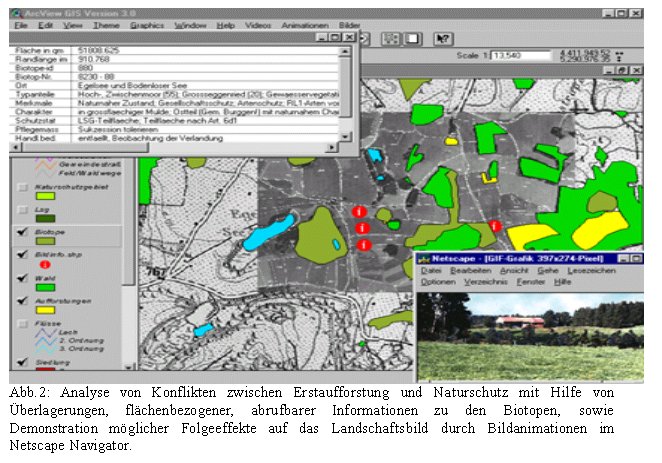Click the large cyan lake polygon on the map

(x=269, y=233)
